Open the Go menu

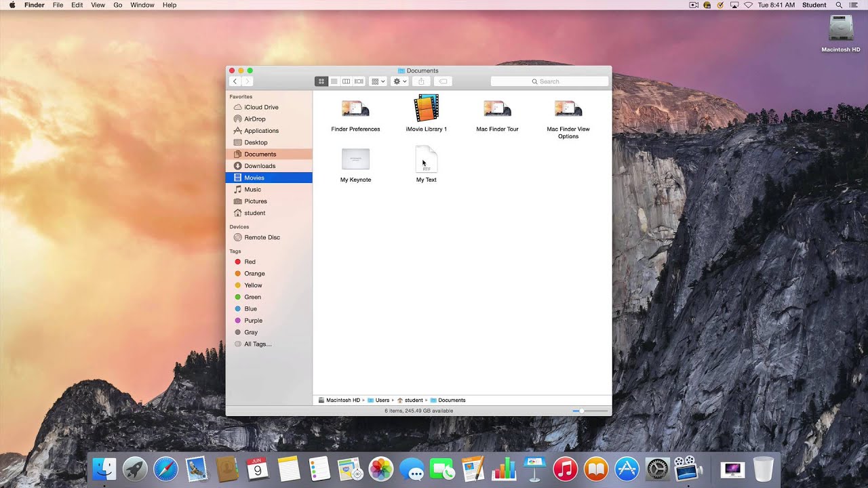coord(118,5)
